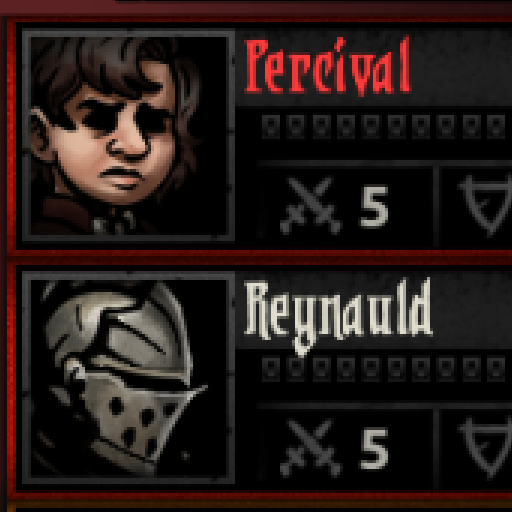Select Reynauld's helmeted portrait
Image resolution: width=512 pixels, height=512 pixels.
click(128, 378)
